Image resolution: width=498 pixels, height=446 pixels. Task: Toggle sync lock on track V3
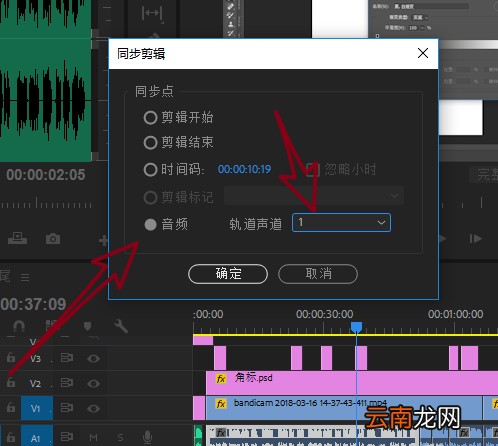click(67, 358)
